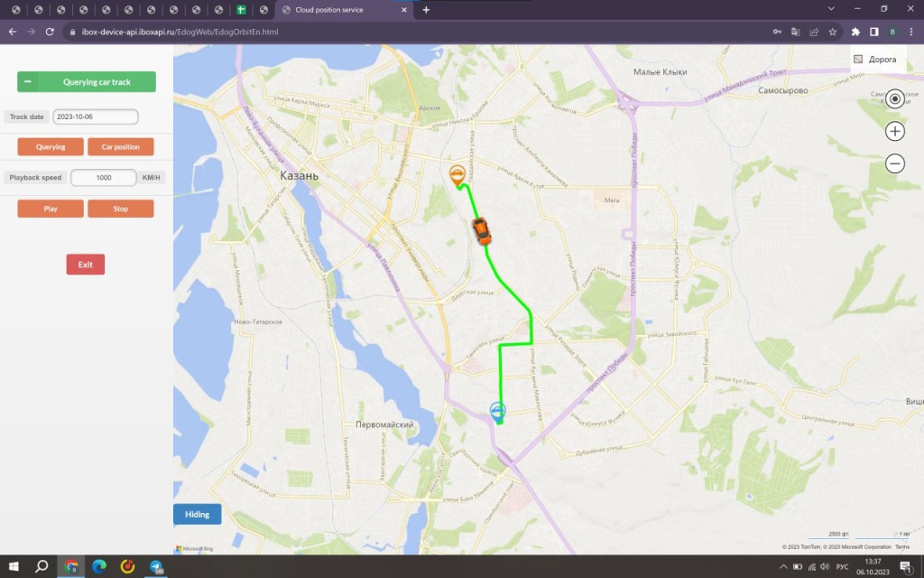
Task: Zoom in the map with plus button
Action: click(x=894, y=131)
